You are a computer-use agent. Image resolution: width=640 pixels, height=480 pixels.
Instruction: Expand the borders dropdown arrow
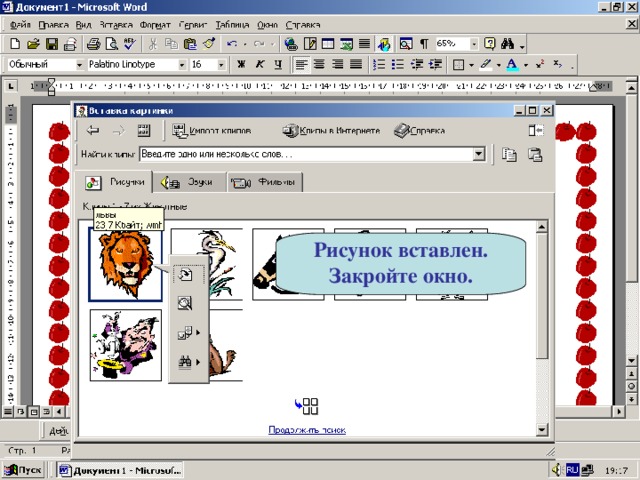coord(471,65)
